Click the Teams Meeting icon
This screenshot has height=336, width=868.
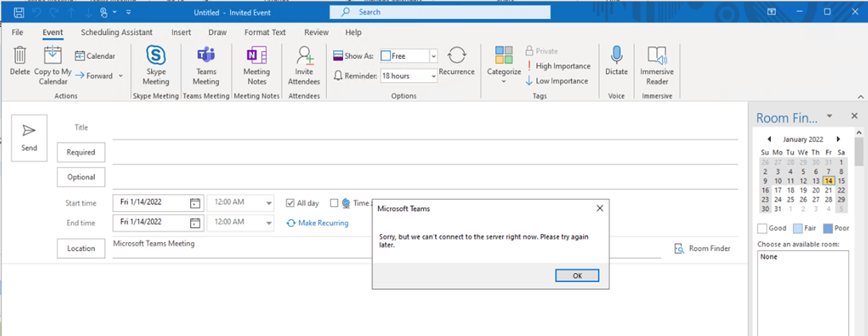205,57
